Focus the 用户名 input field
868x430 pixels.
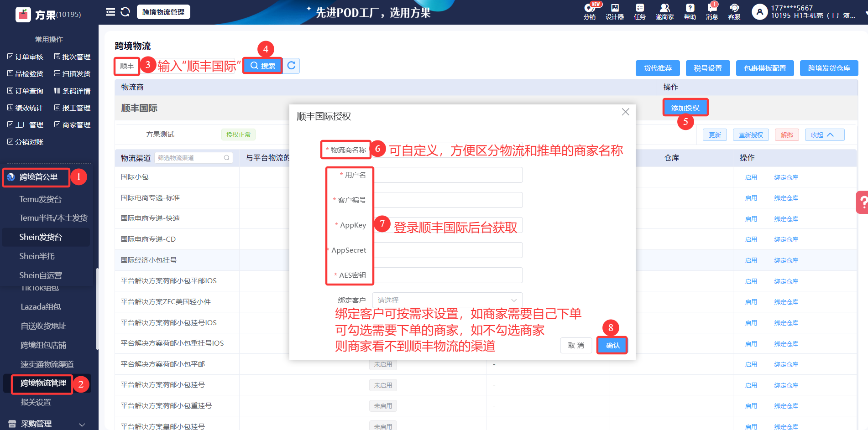[447, 175]
